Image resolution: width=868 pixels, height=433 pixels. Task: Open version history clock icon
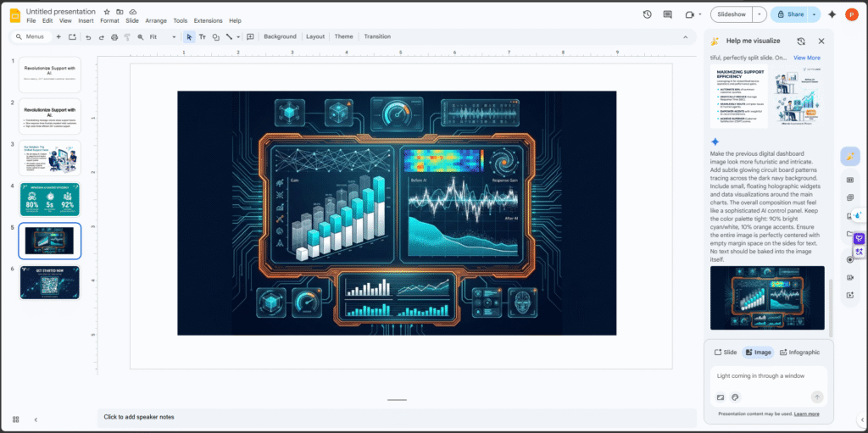click(648, 14)
